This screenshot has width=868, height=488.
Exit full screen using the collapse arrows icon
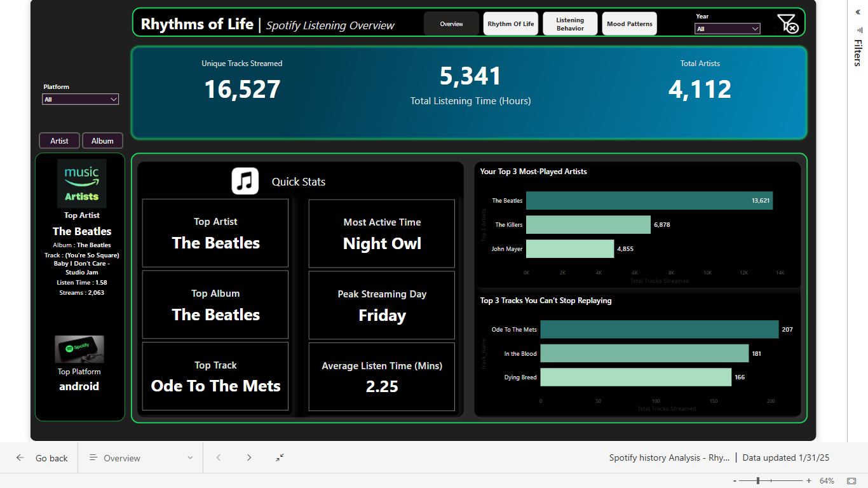(x=280, y=458)
